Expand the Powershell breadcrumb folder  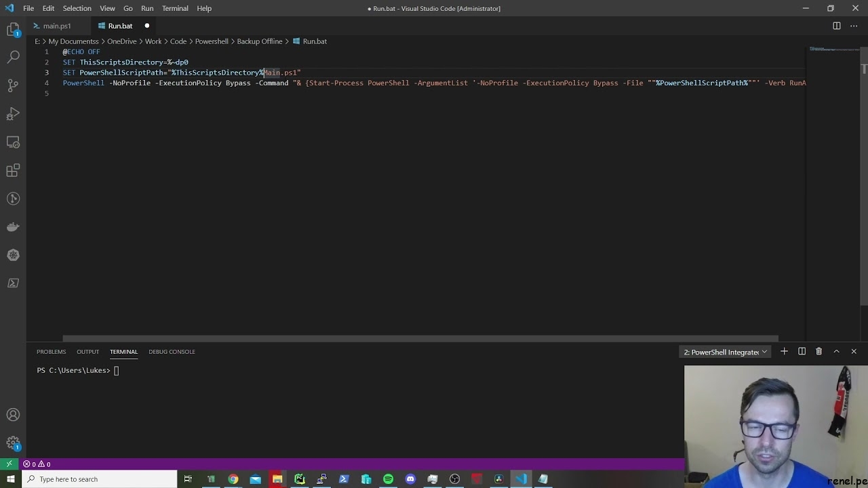[212, 41]
